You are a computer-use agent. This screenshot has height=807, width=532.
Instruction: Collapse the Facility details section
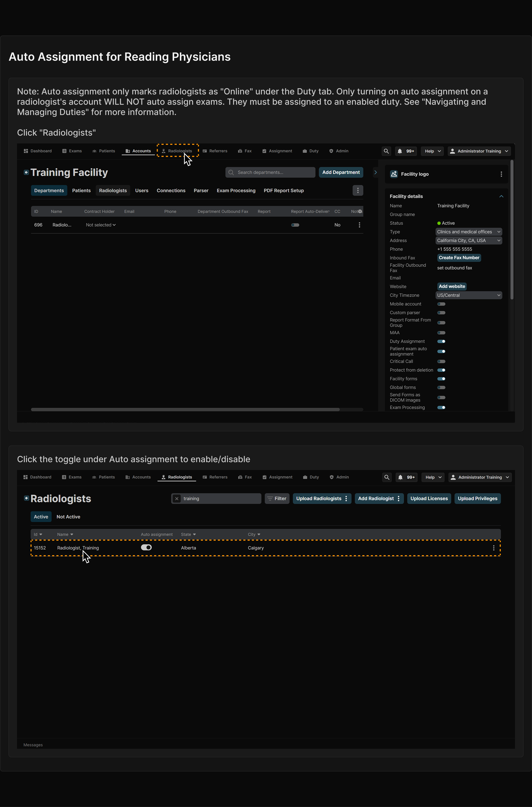pos(501,196)
